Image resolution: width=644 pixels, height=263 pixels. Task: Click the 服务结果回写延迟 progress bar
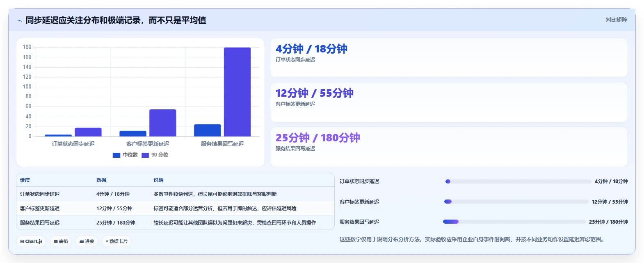pos(514,222)
